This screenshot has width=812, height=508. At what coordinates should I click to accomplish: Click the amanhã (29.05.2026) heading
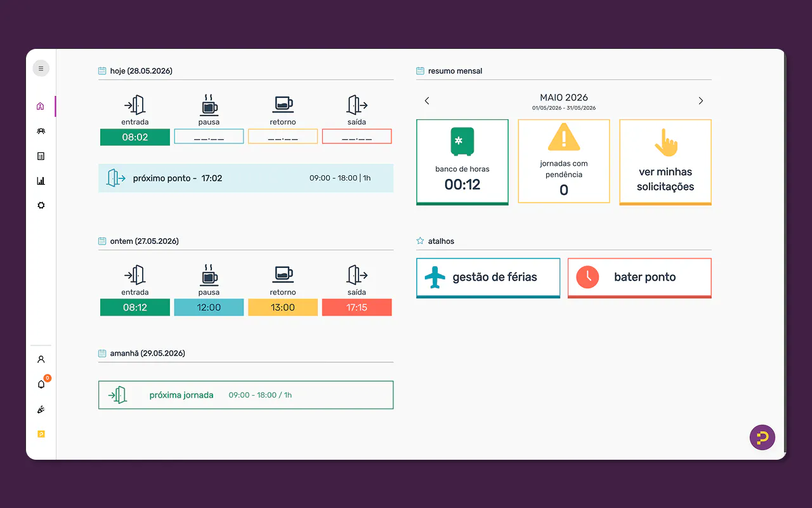pyautogui.click(x=148, y=353)
